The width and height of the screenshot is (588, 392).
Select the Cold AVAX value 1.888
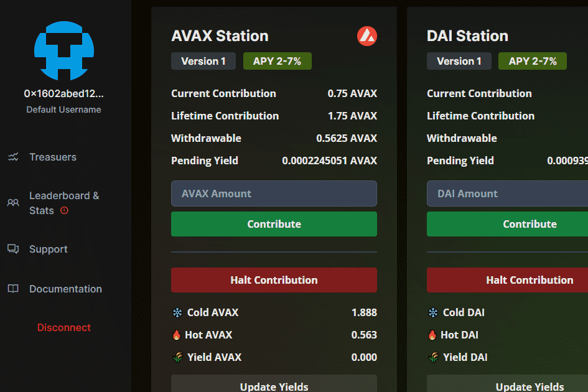click(364, 312)
